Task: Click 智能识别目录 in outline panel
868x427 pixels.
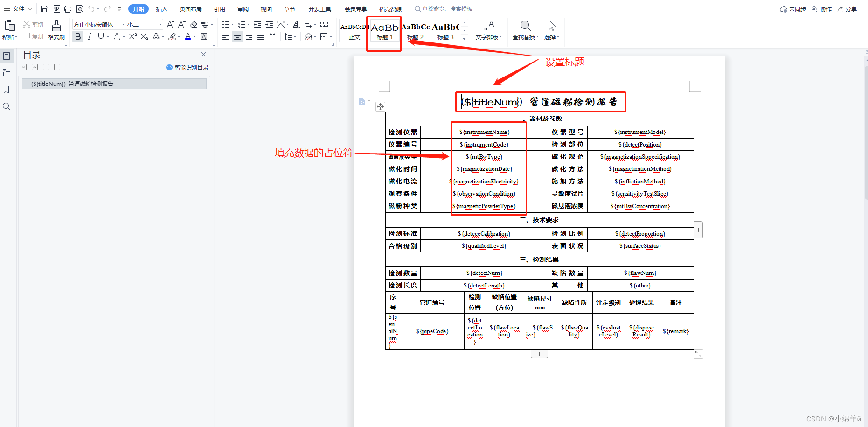Action: 187,67
